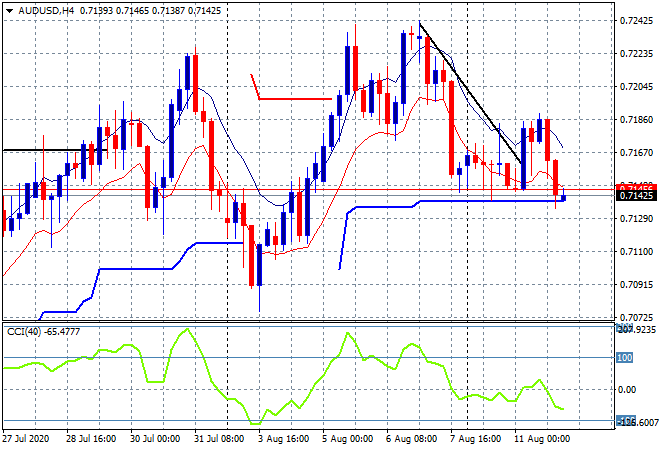Click the 0.72425 price axis value
Screen dimensions: 660x450
[636, 21]
